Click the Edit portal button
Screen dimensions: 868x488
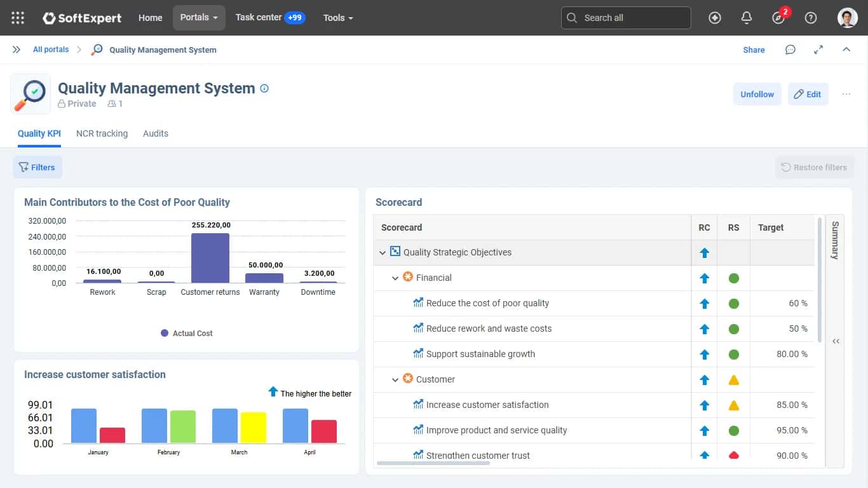click(808, 94)
